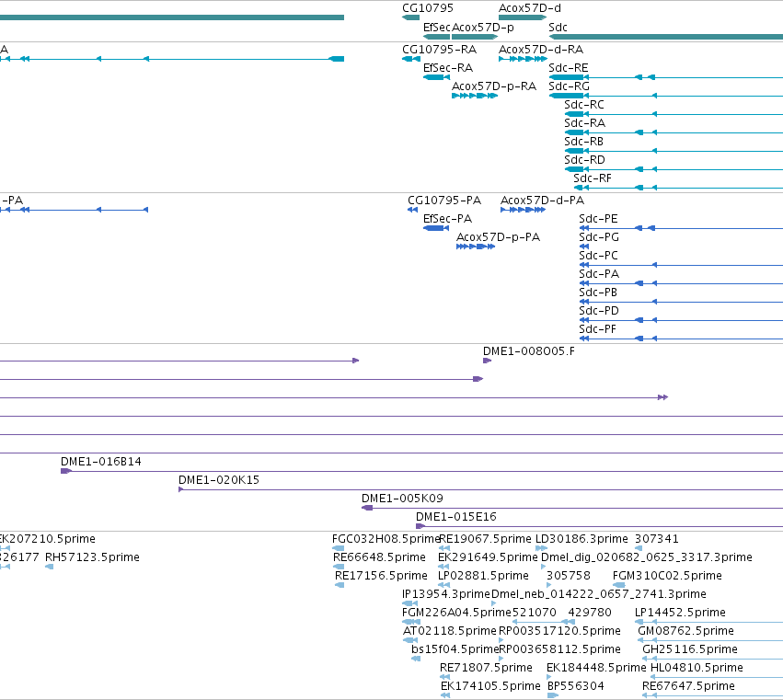The image size is (783, 700).
Task: Click the CG10795 gene label
Action: coord(428,8)
